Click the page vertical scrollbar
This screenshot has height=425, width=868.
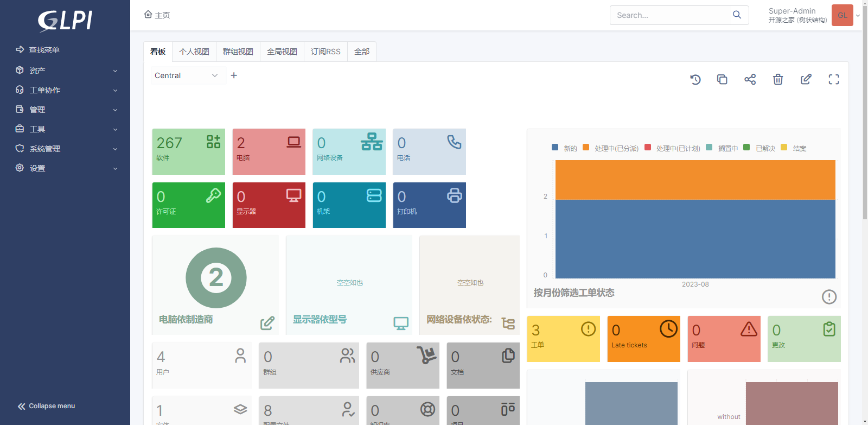tap(865, 114)
